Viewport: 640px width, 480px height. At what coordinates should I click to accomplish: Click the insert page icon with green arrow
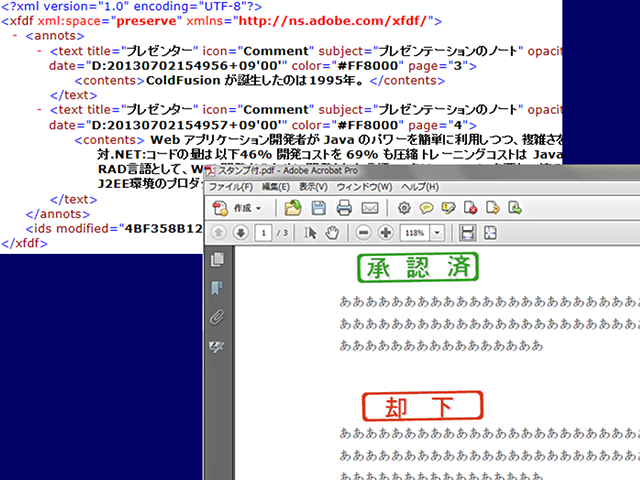[515, 208]
